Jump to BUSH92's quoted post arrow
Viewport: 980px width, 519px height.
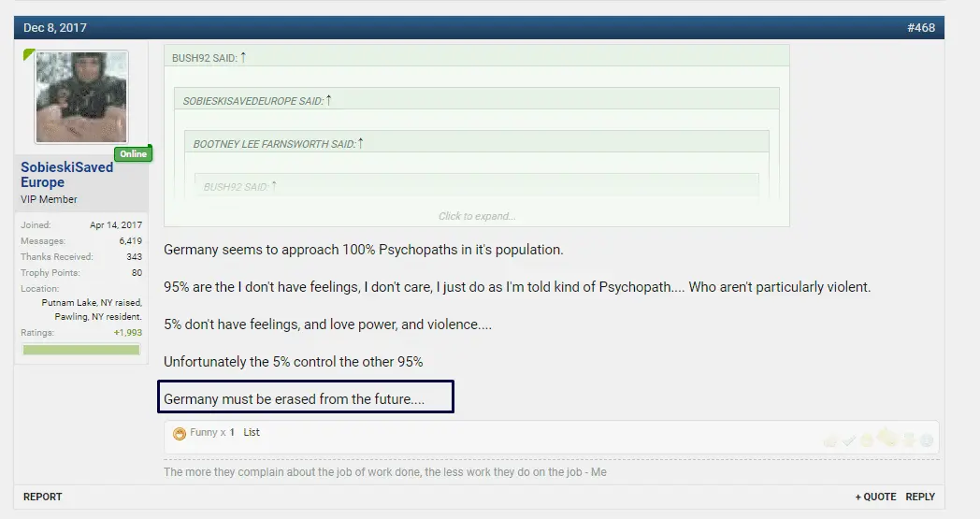click(x=243, y=58)
